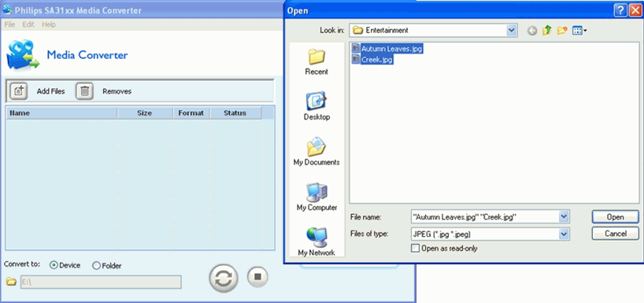Click the Autumn Leaves.jpg file icon
Image resolution: width=644 pixels, height=303 pixels.
coord(356,49)
